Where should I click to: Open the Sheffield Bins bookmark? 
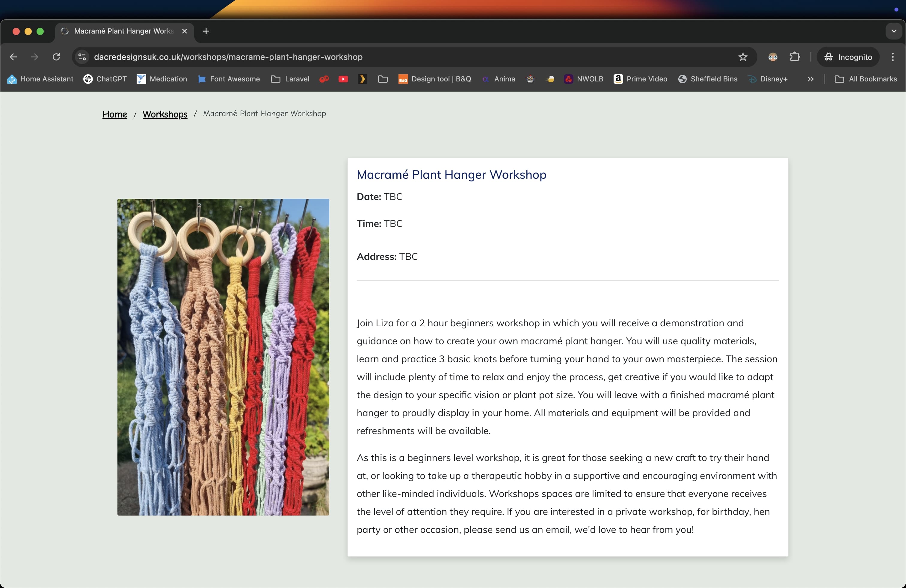[708, 79]
